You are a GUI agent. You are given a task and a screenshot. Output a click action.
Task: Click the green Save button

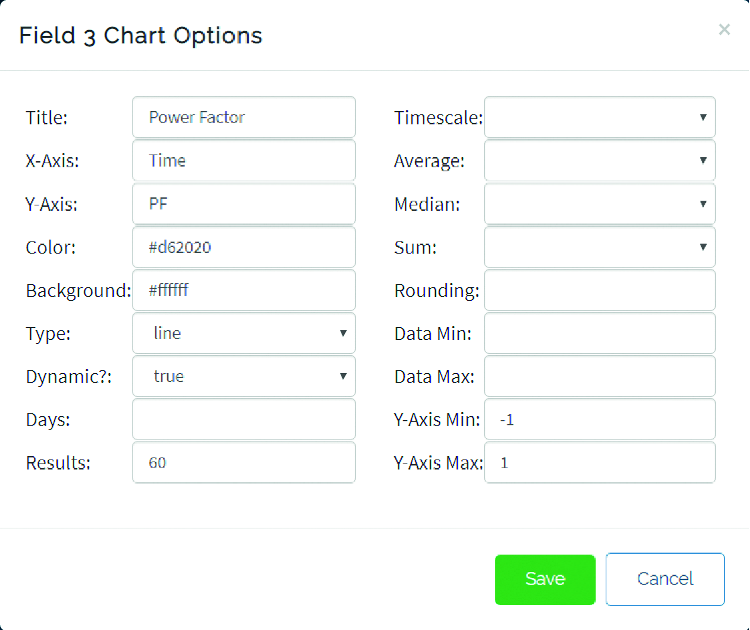pos(545,580)
